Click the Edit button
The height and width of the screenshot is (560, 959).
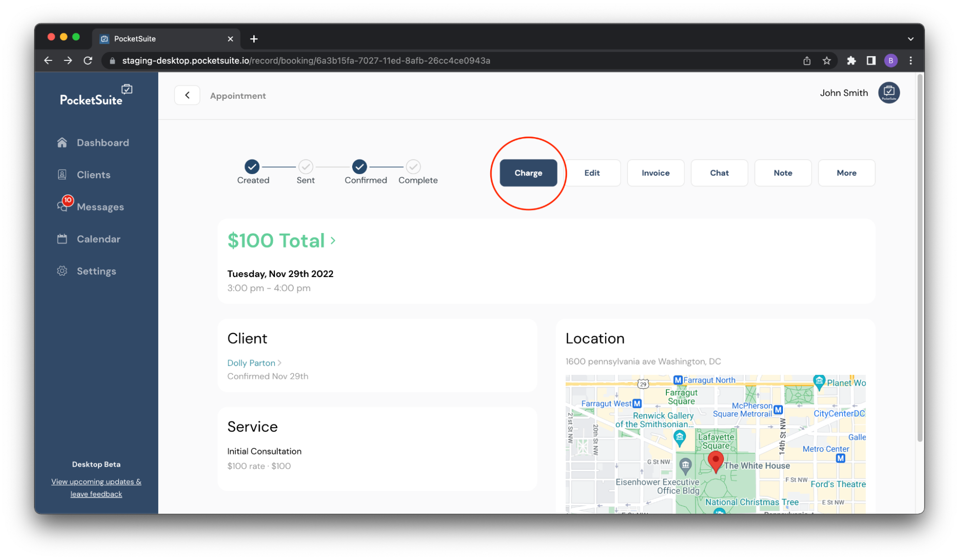point(592,173)
